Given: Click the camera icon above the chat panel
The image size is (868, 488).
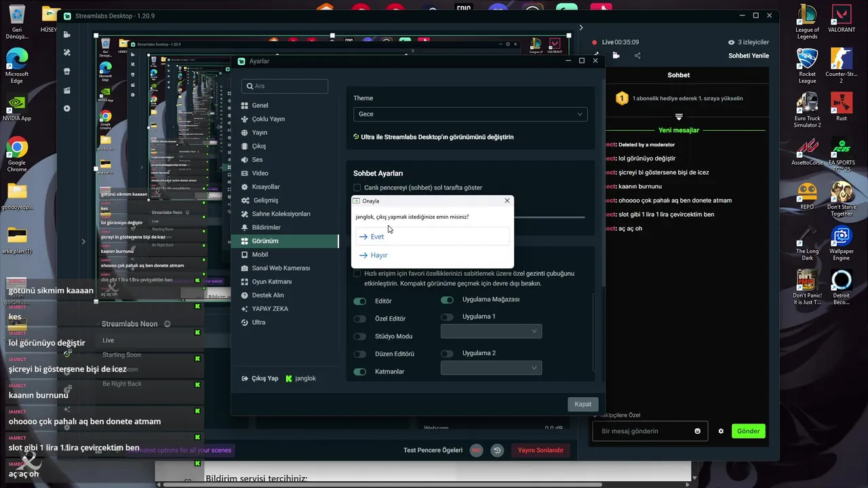Looking at the screenshot, I should [616, 56].
